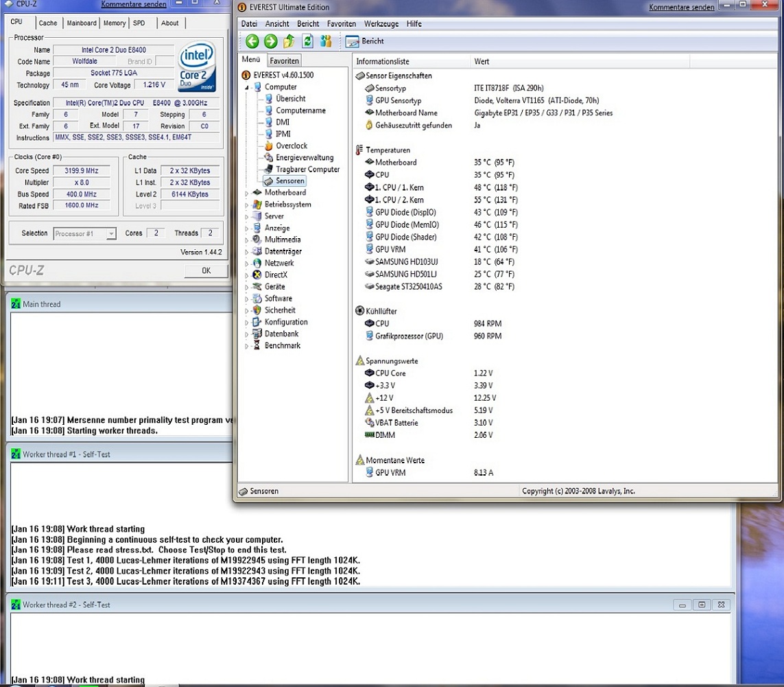The image size is (784, 687).
Task: Open the Datei menu
Action: (249, 23)
